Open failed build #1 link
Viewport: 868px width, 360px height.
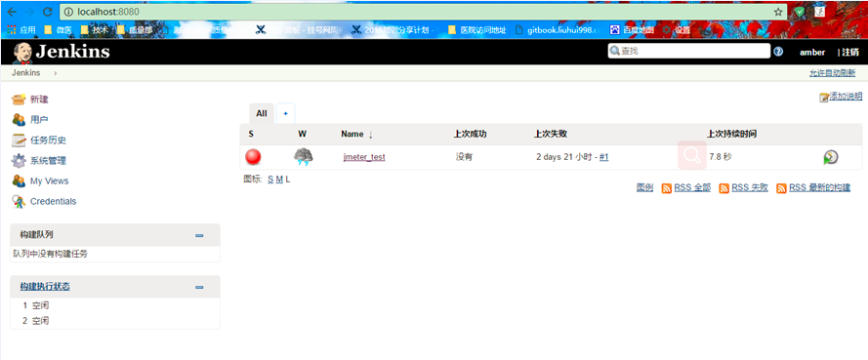(x=604, y=157)
